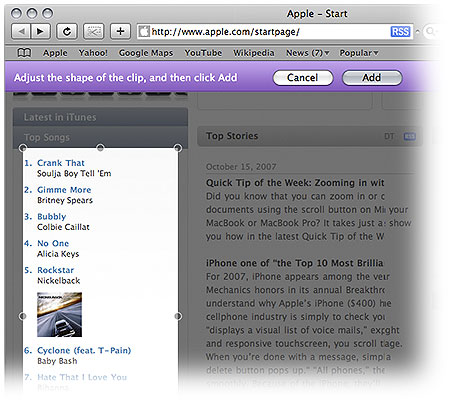This screenshot has height=407, width=450.
Task: Open the Apple bookmark
Action: [55, 53]
